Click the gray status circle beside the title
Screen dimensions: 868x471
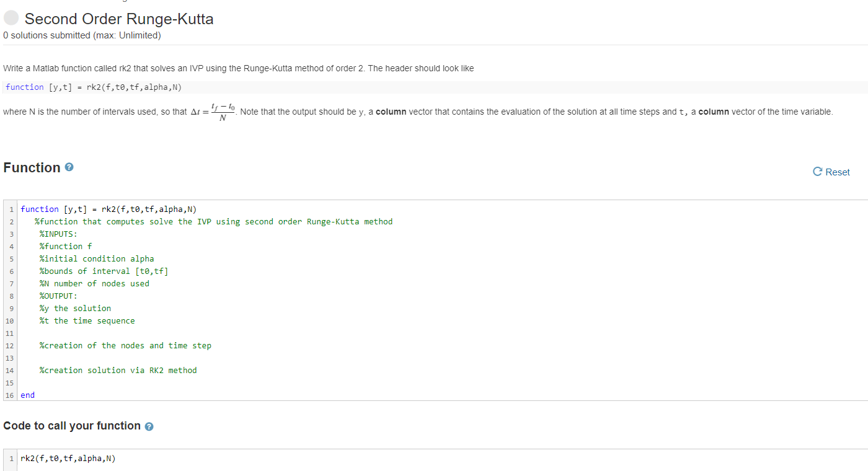coord(11,19)
